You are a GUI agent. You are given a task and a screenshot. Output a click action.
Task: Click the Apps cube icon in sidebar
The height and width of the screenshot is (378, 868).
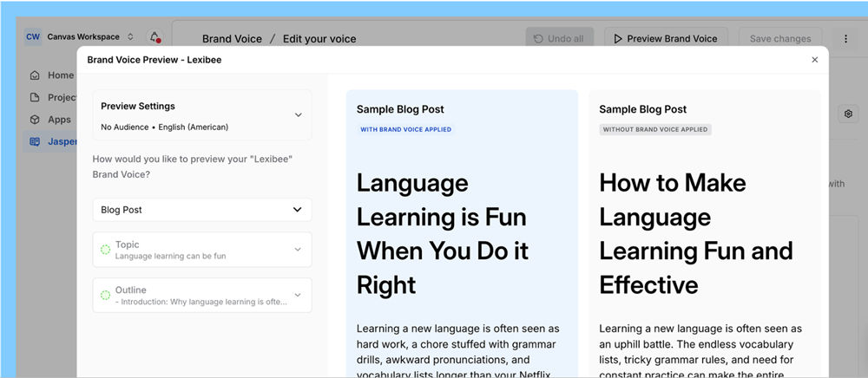click(35, 120)
